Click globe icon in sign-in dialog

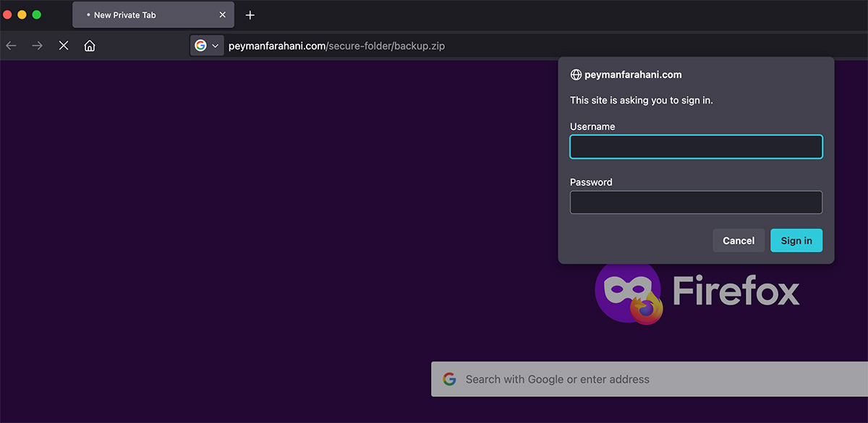click(x=576, y=74)
